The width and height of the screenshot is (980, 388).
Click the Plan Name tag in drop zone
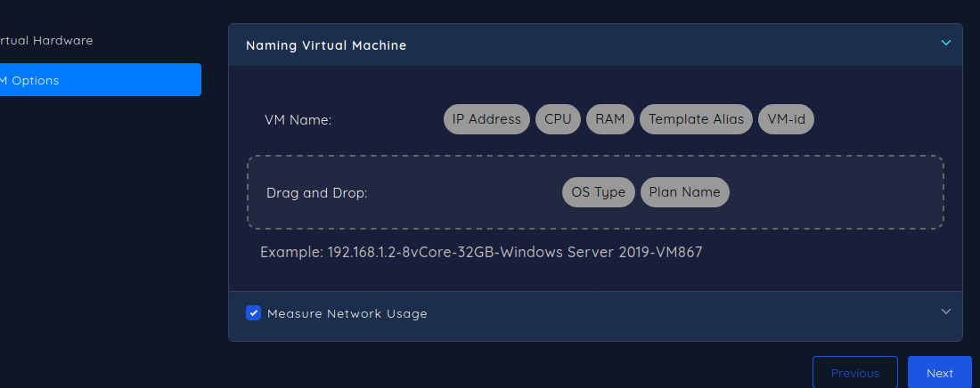click(x=684, y=192)
